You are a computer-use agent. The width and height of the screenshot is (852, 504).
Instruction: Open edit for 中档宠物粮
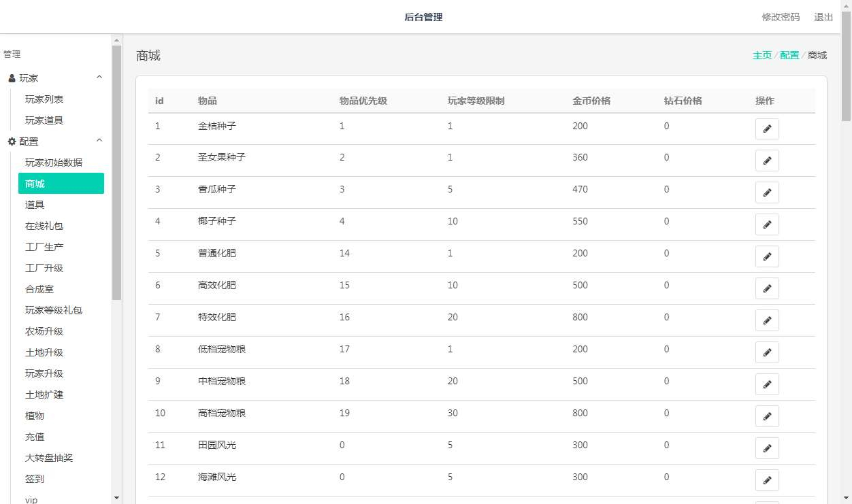point(767,384)
